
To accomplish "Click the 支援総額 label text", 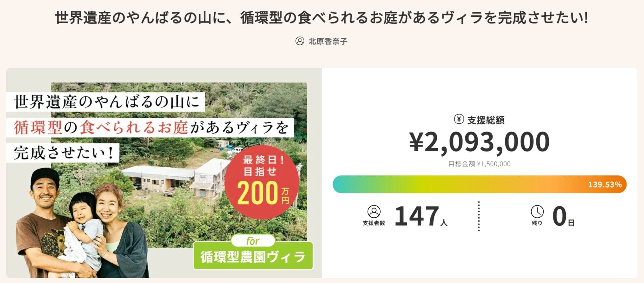I will tap(486, 120).
